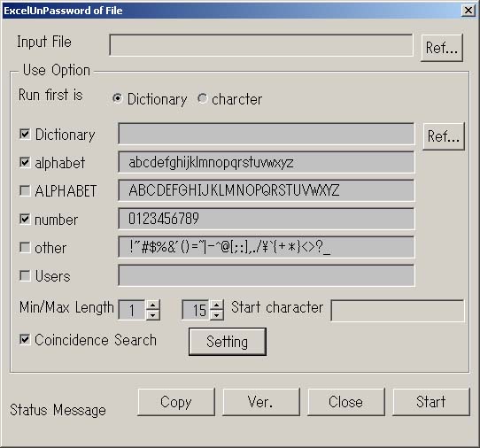Click the Start character field
Image resolution: width=480 pixels, height=448 pixels.
click(x=398, y=311)
